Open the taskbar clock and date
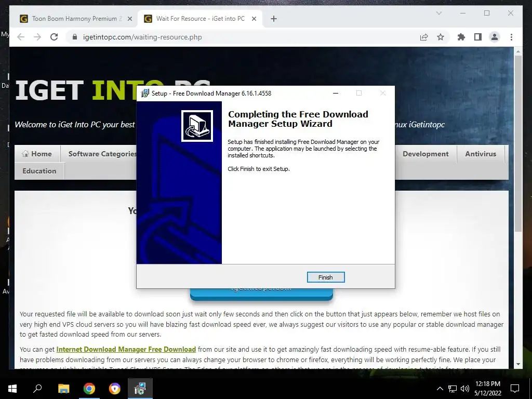The height and width of the screenshot is (399, 532). point(487,389)
